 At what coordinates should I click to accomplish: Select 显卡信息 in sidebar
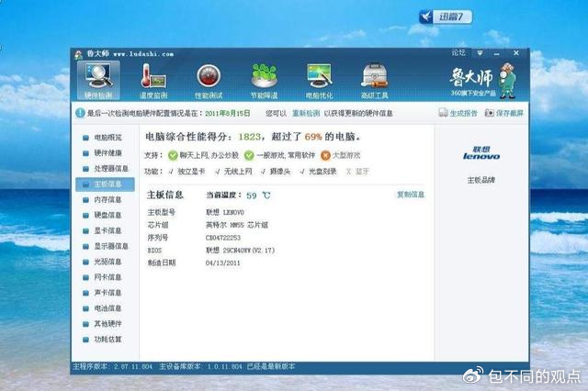(x=107, y=230)
